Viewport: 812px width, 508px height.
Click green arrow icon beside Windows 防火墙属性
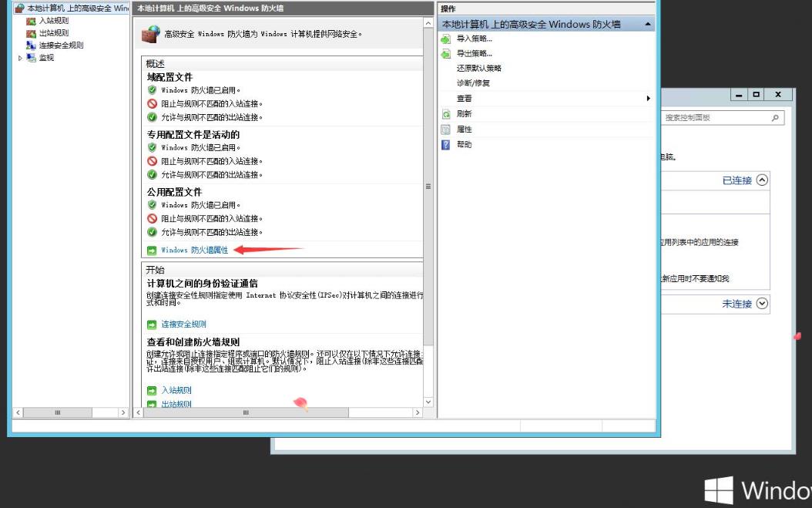(152, 251)
